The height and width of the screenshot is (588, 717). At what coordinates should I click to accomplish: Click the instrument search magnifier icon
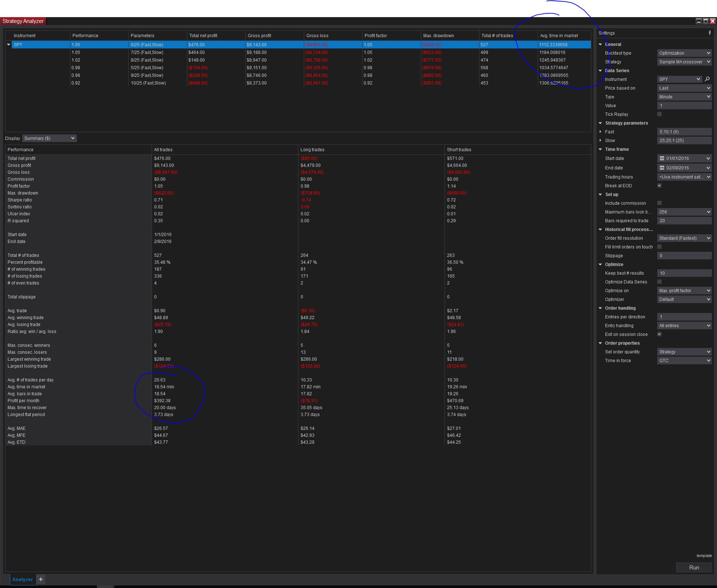point(708,79)
